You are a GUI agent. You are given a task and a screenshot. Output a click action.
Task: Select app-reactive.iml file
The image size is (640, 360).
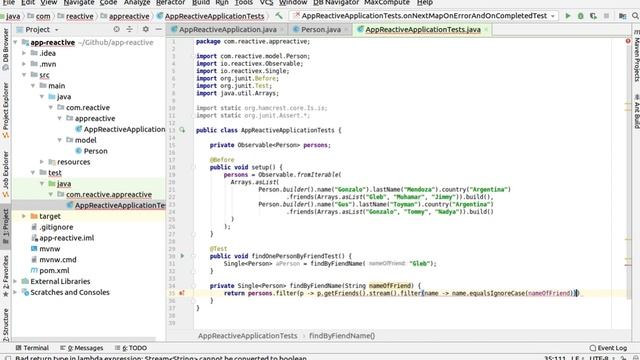click(66, 238)
